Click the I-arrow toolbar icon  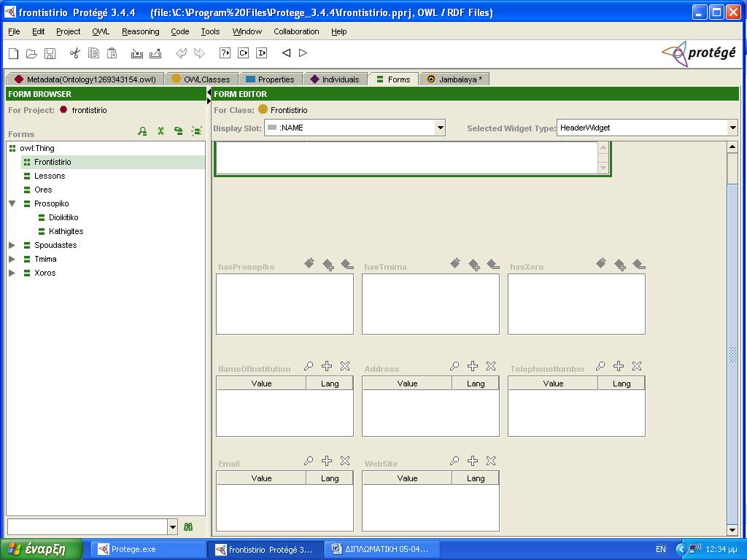262,52
